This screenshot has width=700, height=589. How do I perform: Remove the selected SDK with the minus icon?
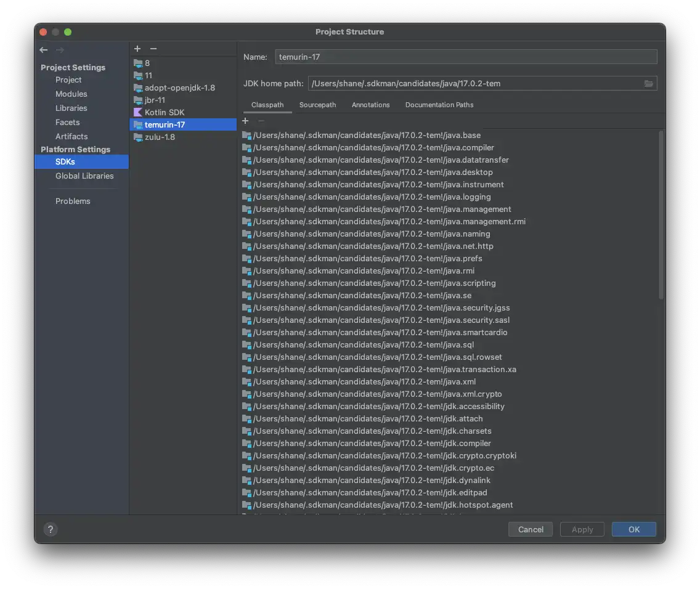[153, 49]
